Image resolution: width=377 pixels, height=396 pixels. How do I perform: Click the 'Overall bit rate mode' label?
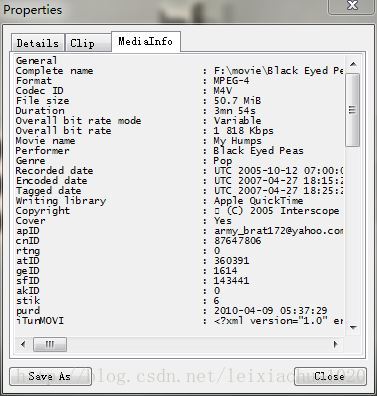tap(78, 121)
